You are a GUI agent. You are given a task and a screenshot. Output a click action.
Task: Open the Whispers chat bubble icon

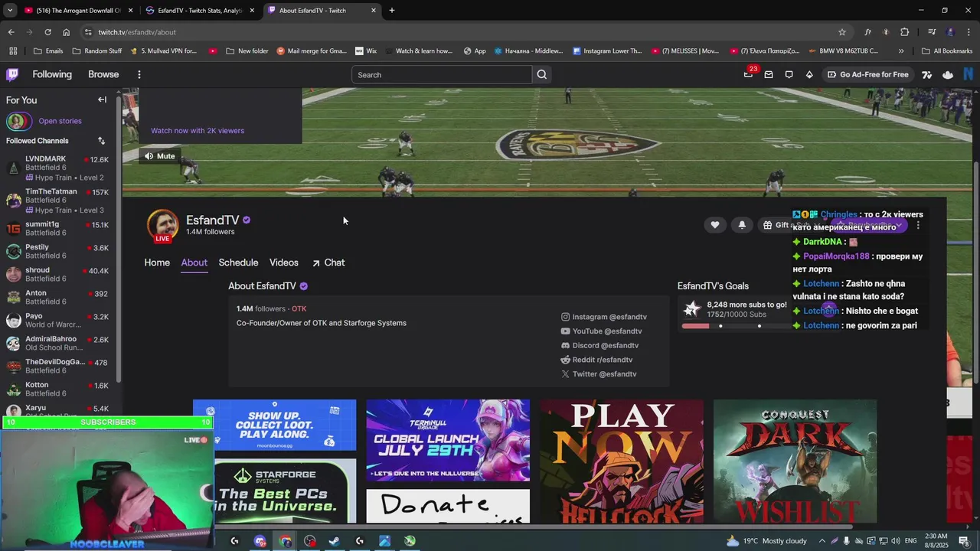point(789,74)
